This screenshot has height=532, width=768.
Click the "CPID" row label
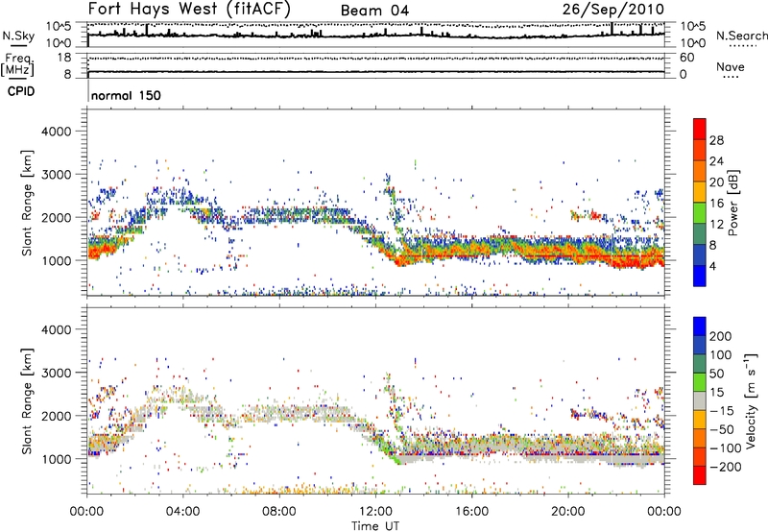click(21, 91)
